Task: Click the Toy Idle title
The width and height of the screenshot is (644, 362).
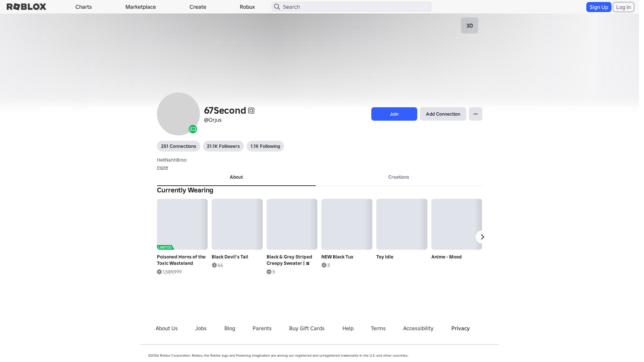Action: point(385,257)
